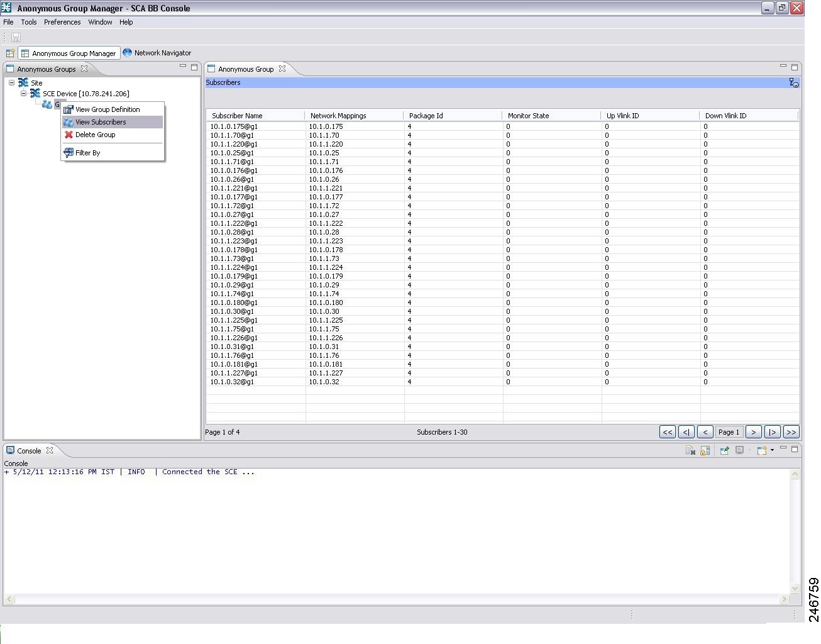Image resolution: width=821 pixels, height=644 pixels.
Task: Pin the Console view
Action: (x=724, y=450)
